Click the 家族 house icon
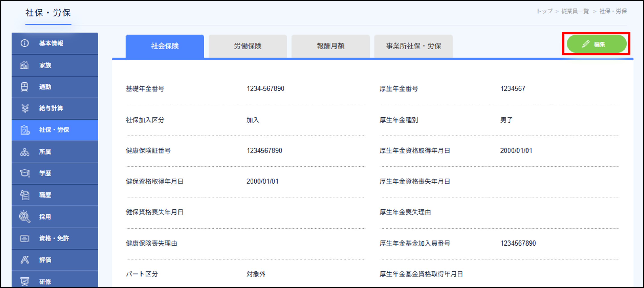Screen dimensions: 644x288 click(x=24, y=65)
